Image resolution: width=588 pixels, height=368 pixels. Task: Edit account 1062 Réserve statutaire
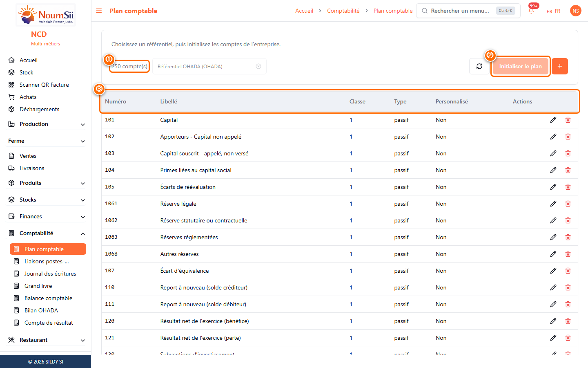tap(553, 220)
